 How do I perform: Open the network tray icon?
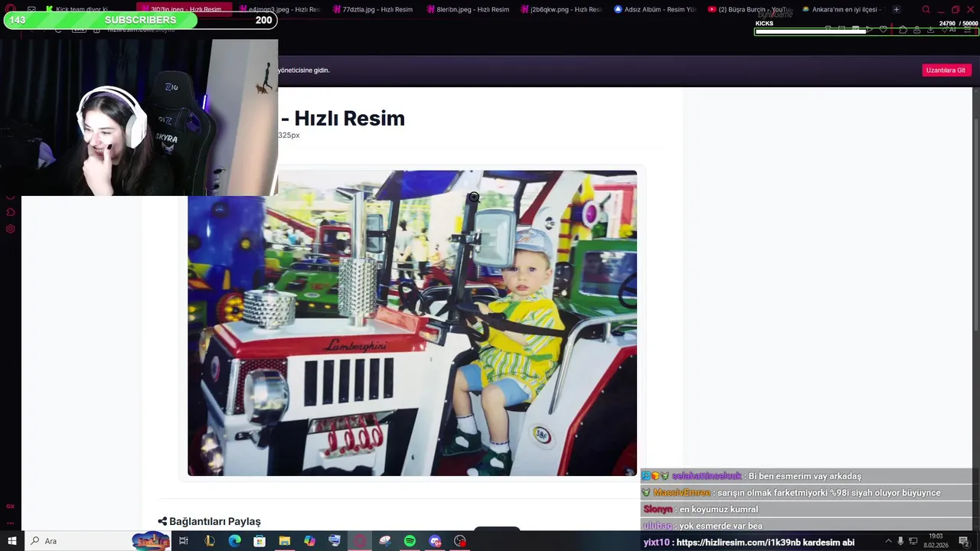pyautogui.click(x=913, y=541)
